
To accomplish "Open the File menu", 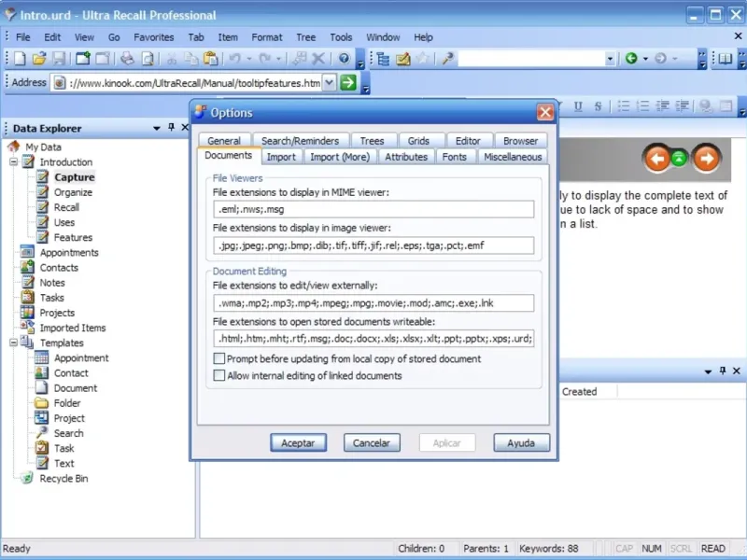I will click(x=22, y=37).
